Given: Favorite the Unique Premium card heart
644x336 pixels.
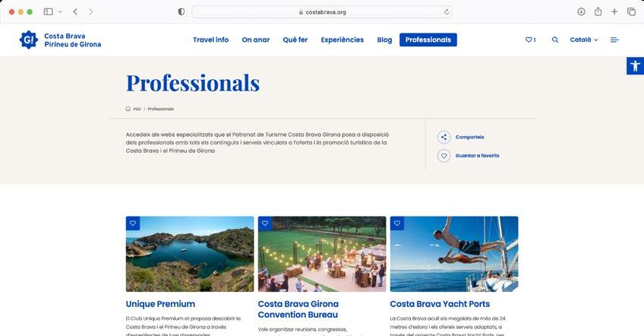Looking at the screenshot, I should pos(133,223).
